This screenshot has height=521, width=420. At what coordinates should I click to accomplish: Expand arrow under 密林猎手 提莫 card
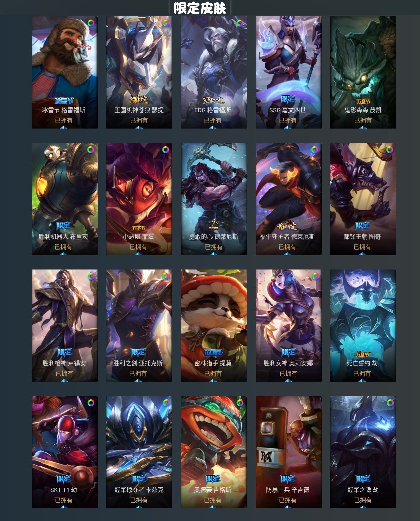tap(213, 380)
